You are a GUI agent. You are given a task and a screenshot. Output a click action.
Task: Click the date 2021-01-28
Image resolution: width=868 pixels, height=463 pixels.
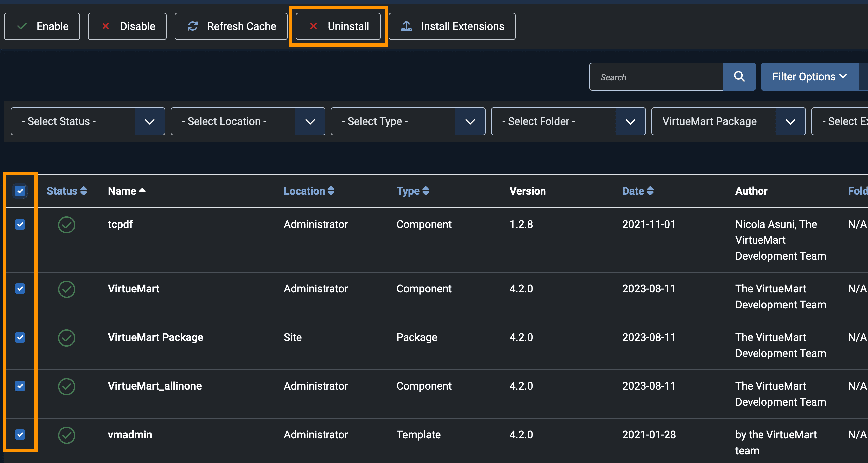click(x=649, y=435)
